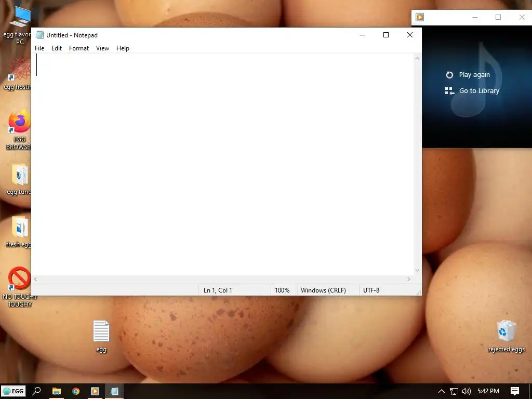Open the Edit menu in Notepad
This screenshot has width=532, height=399.
56,48
